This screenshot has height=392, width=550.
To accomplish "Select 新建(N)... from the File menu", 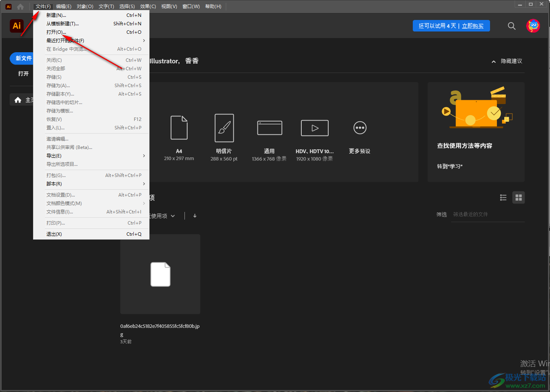I will (x=91, y=15).
